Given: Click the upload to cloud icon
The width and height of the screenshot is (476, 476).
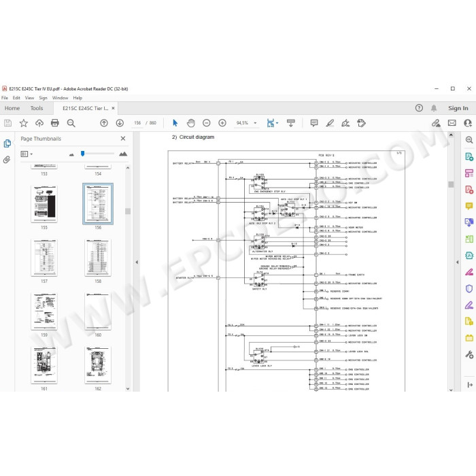Looking at the screenshot, I should click(39, 123).
